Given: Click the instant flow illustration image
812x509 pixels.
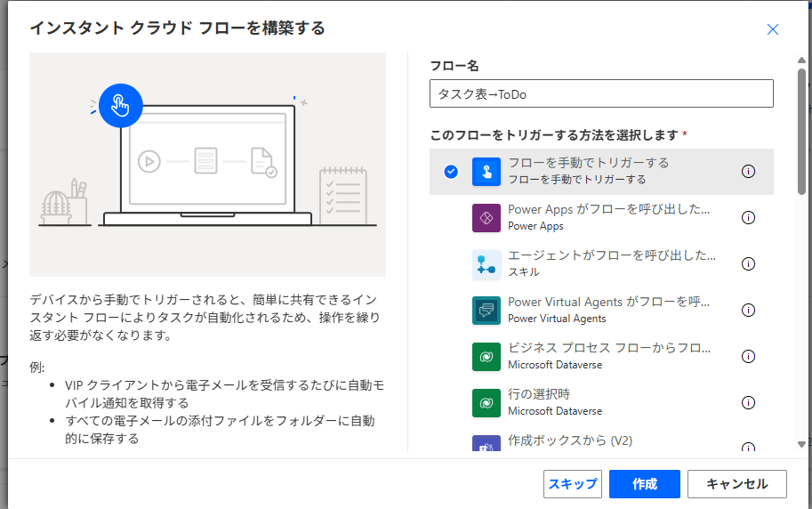Looking at the screenshot, I should click(207, 165).
